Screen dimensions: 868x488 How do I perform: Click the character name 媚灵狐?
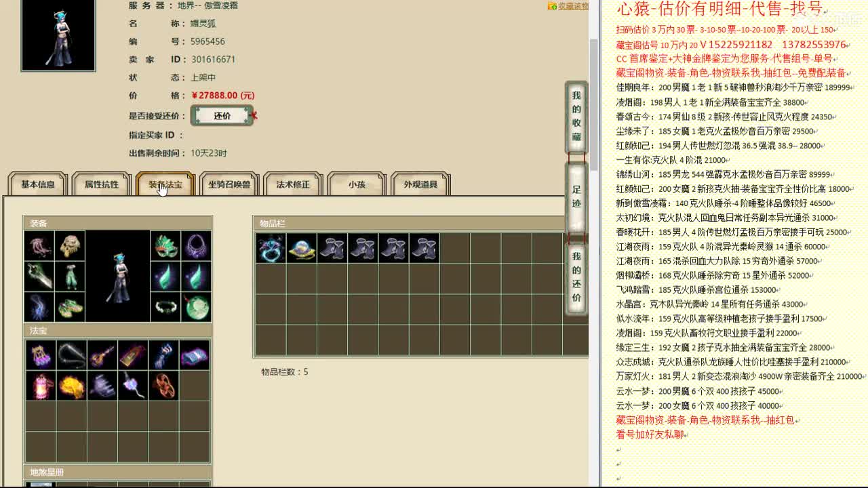(203, 23)
